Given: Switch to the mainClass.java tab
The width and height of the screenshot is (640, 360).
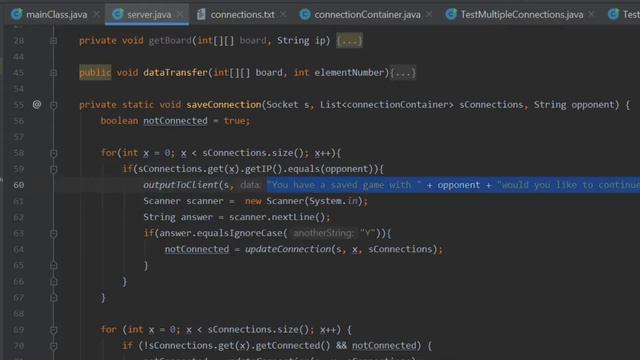Looking at the screenshot, I should point(56,15).
